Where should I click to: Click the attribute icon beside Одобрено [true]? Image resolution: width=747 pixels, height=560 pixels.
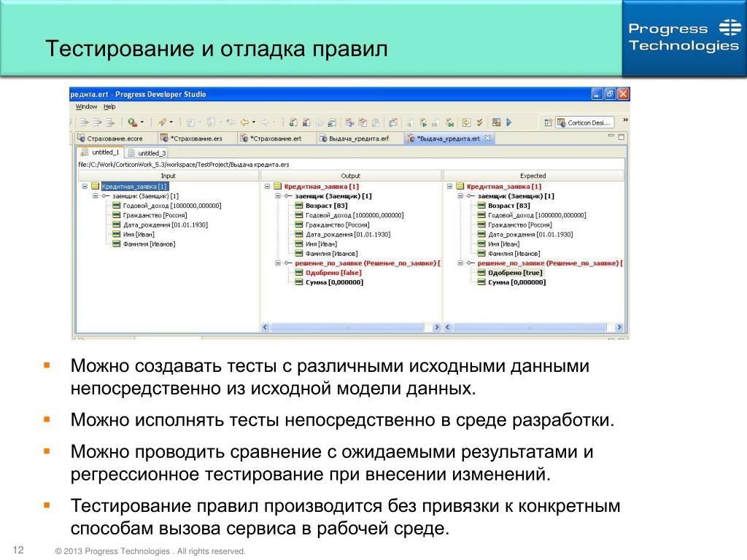point(481,273)
